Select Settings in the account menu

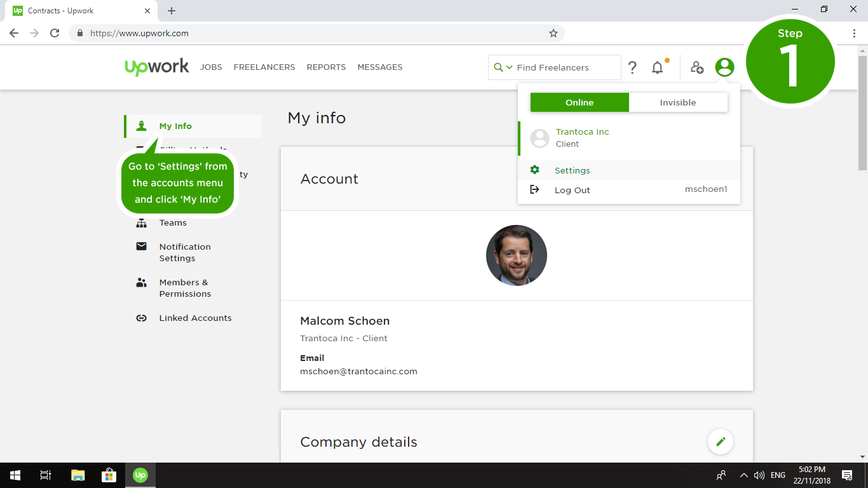[x=572, y=170]
